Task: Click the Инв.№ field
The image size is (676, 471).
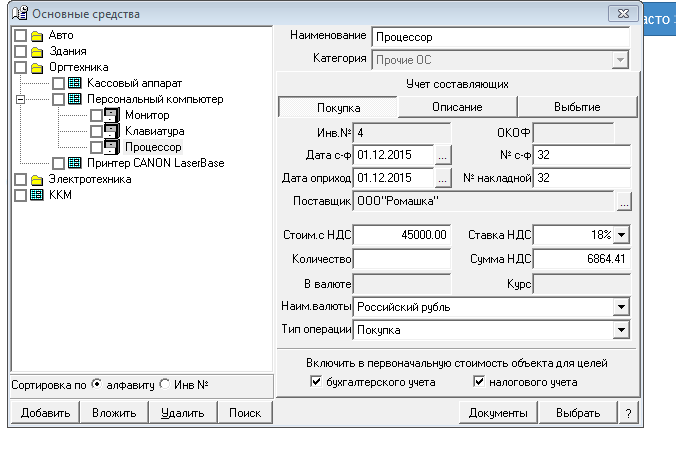Action: tap(402, 133)
